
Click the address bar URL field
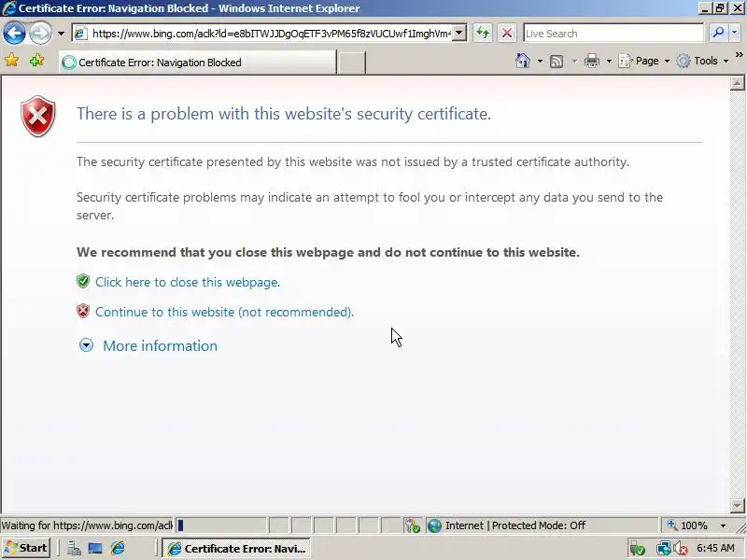(x=271, y=34)
